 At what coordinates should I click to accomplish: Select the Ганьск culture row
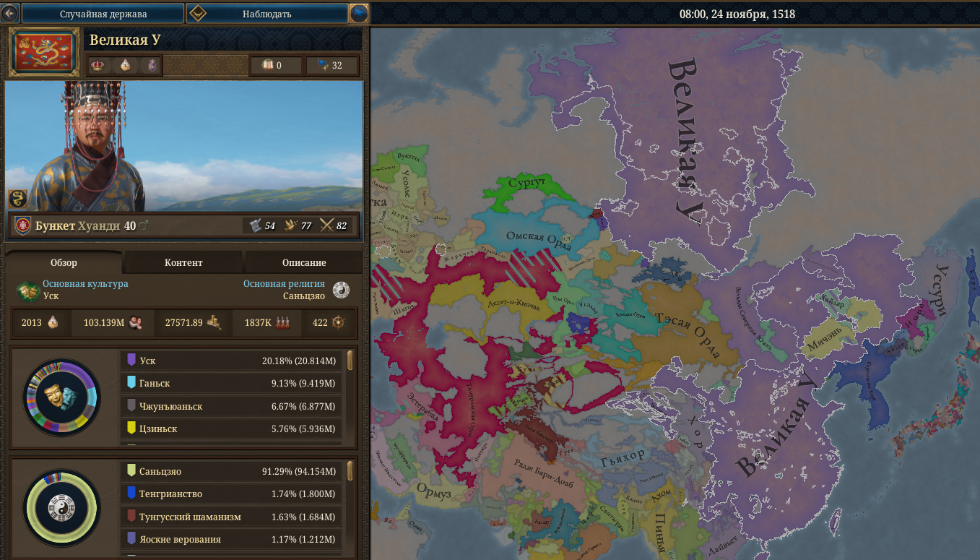click(233, 383)
